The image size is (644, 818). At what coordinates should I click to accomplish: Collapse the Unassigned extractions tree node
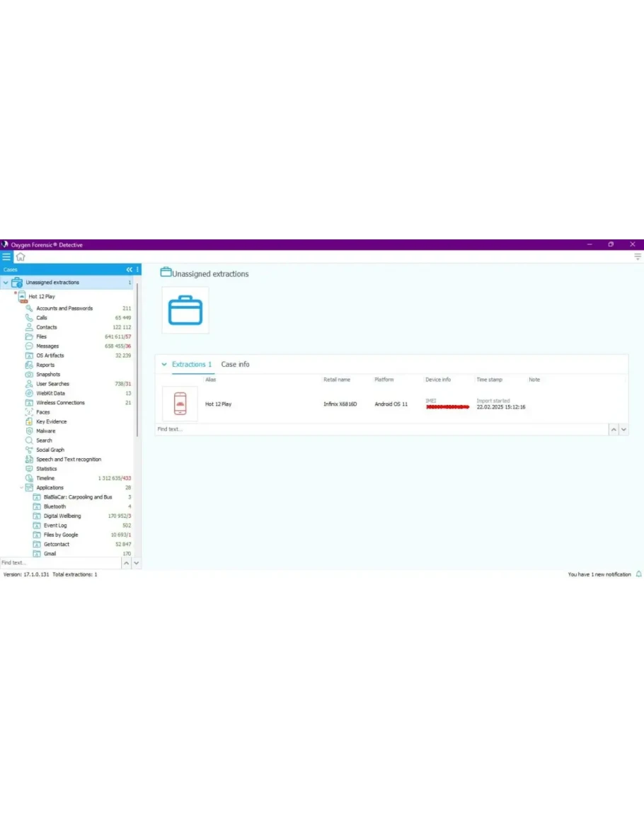(x=6, y=283)
